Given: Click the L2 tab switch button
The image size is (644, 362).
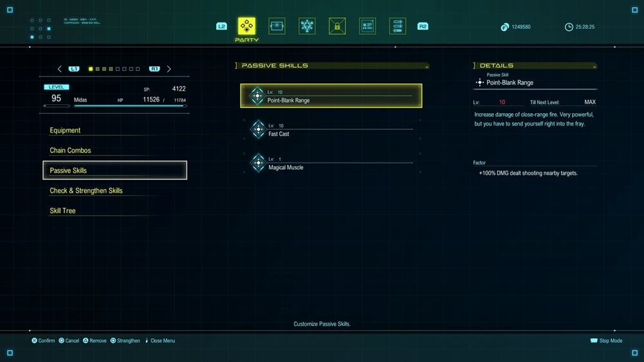Looking at the screenshot, I should click(221, 26).
